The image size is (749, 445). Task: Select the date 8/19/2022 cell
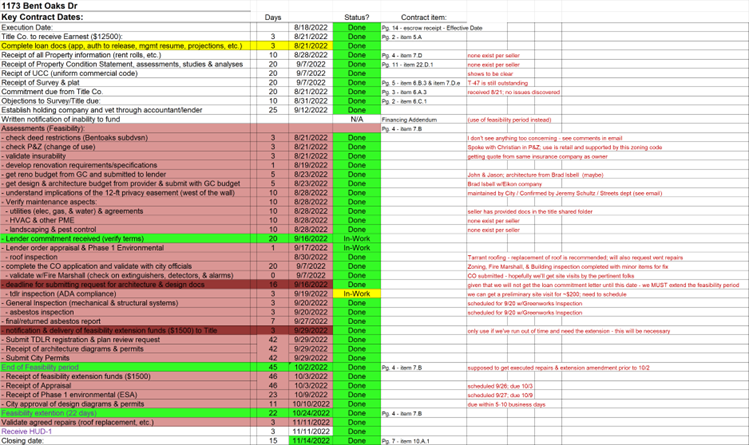click(x=310, y=165)
